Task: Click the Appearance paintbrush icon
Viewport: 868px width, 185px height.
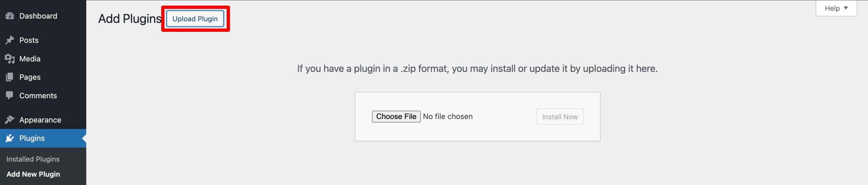Action: 10,120
